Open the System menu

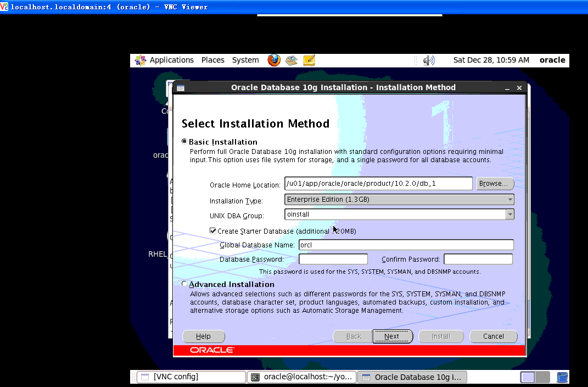[x=245, y=60]
